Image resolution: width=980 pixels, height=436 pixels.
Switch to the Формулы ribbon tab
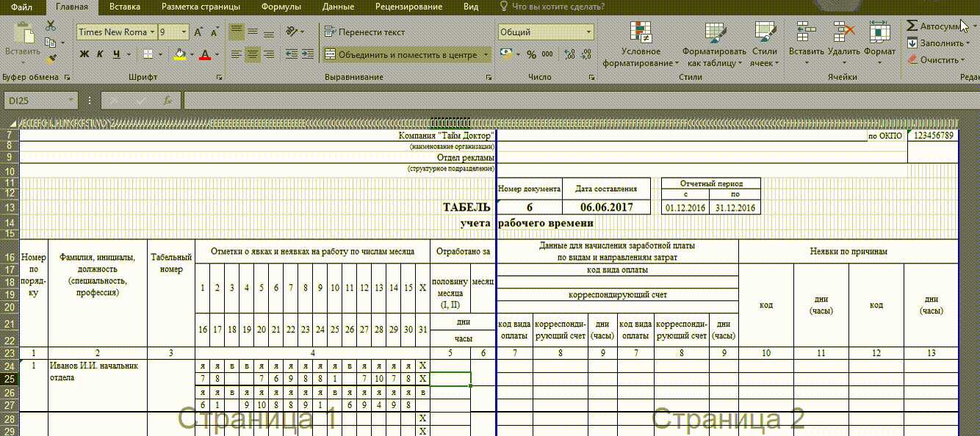coord(281,7)
